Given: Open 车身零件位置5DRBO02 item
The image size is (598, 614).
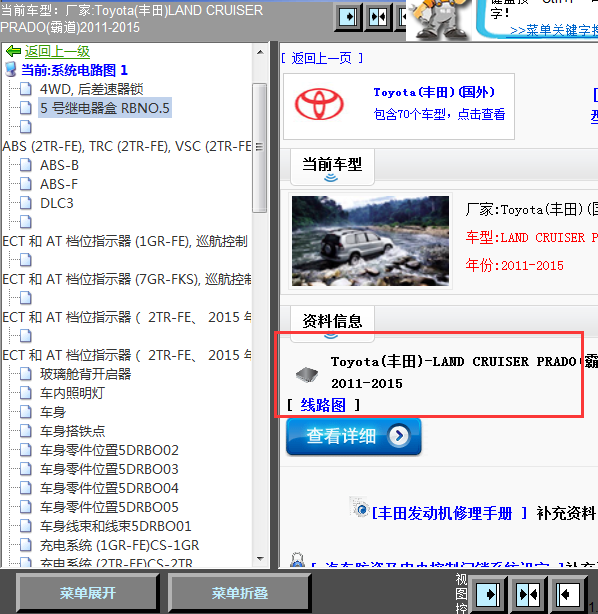Looking at the screenshot, I should coord(109,450).
